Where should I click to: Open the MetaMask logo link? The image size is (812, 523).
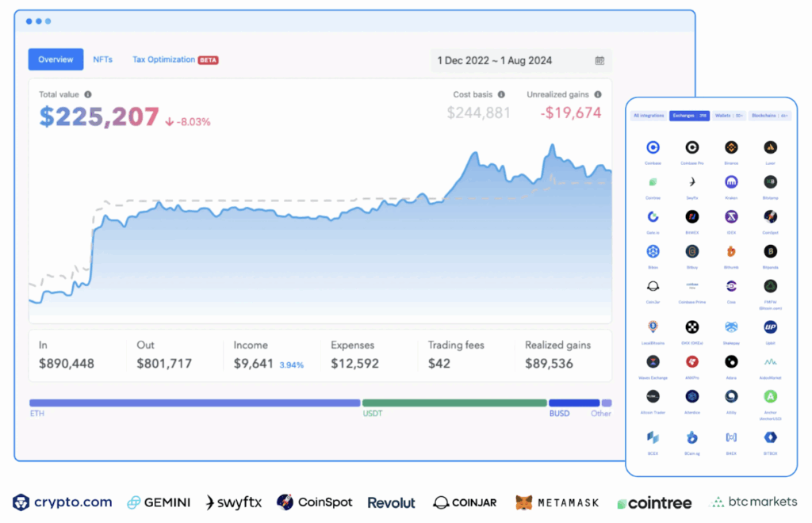coord(557,502)
